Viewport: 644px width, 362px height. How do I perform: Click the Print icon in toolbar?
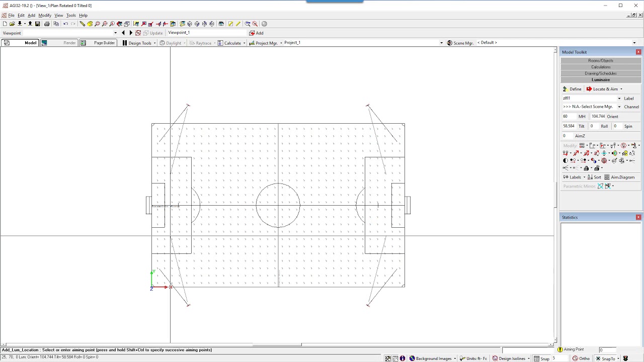click(47, 24)
